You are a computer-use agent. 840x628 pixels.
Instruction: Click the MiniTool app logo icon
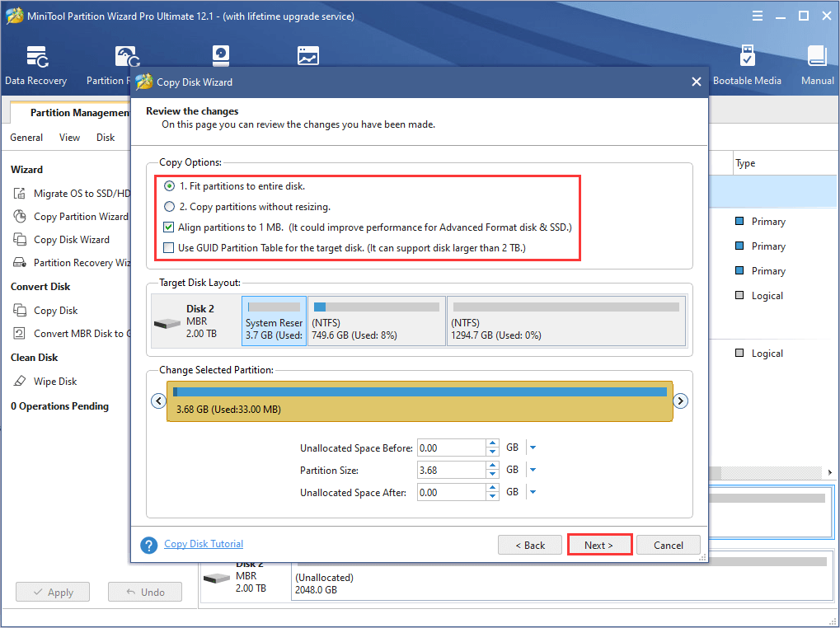pyautogui.click(x=15, y=16)
